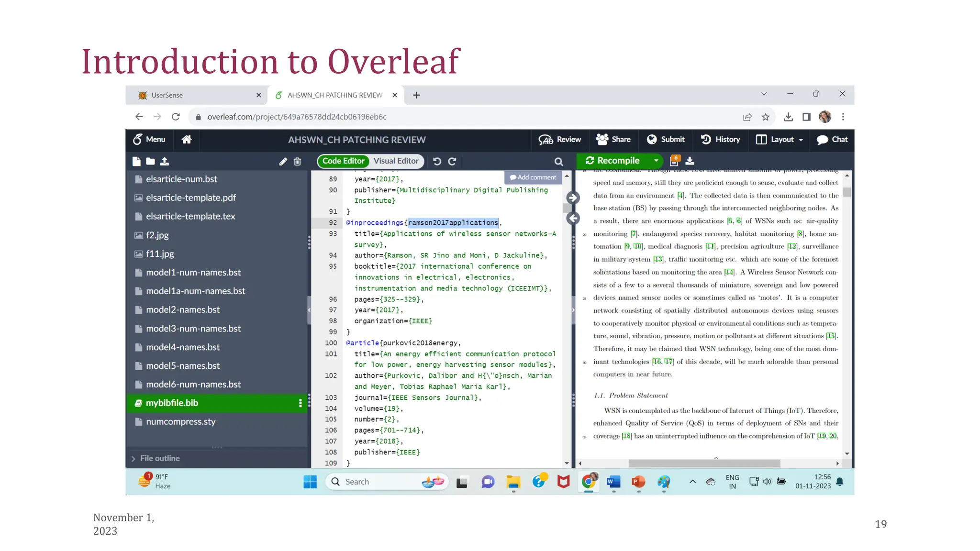Image resolution: width=980 pixels, height=551 pixels.
Task: Download PDF icon
Action: pos(690,161)
